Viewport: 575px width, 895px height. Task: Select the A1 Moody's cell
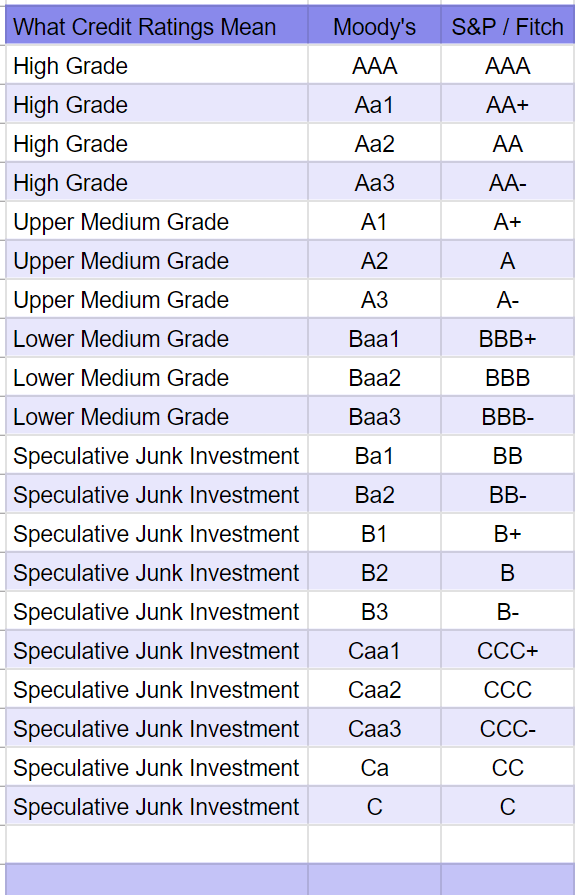(375, 221)
